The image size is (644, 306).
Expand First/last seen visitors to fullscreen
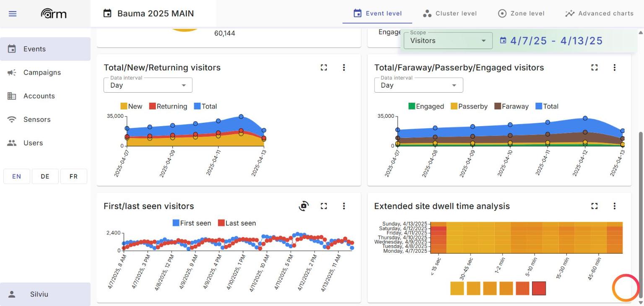[x=324, y=206]
